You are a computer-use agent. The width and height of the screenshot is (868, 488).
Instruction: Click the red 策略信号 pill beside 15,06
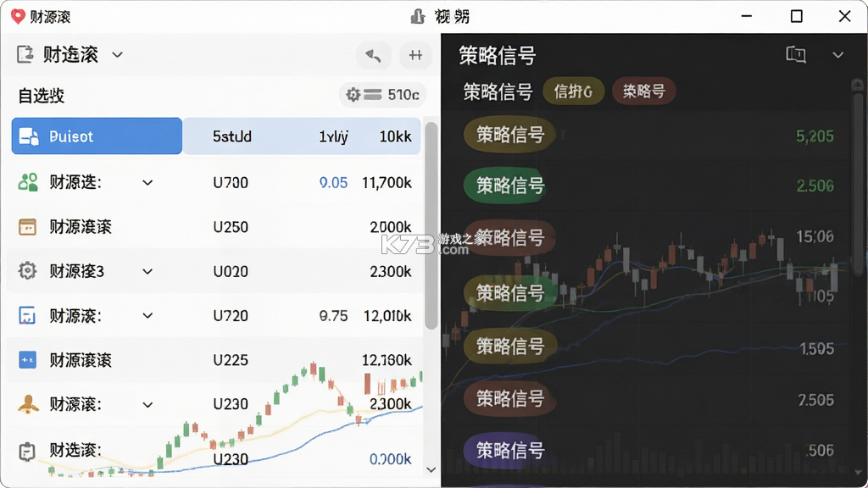tap(509, 238)
